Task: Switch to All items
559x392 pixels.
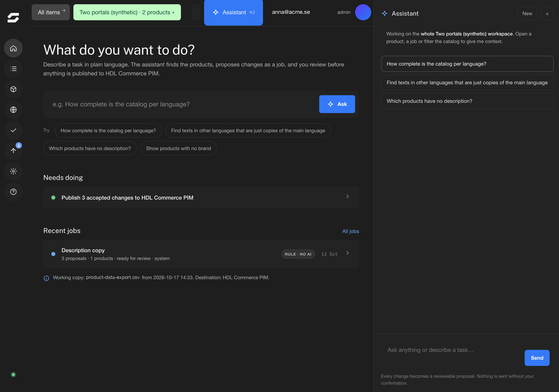Action: (x=51, y=12)
